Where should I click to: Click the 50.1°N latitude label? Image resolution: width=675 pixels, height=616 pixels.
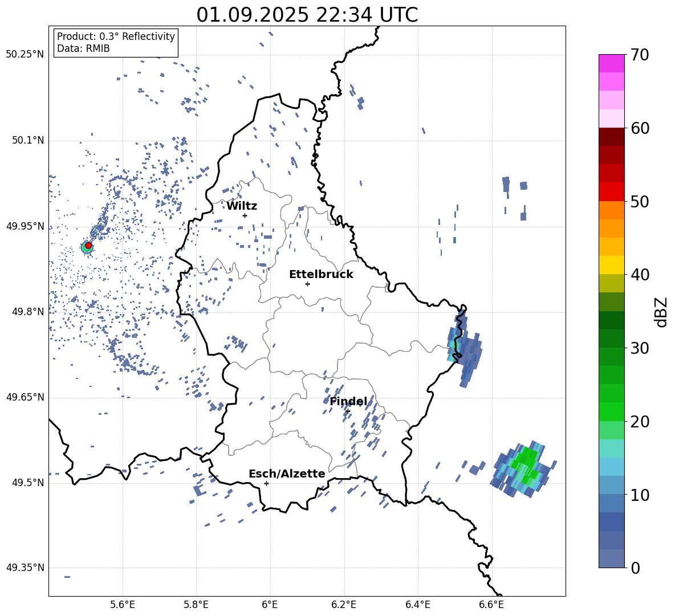tap(27, 141)
